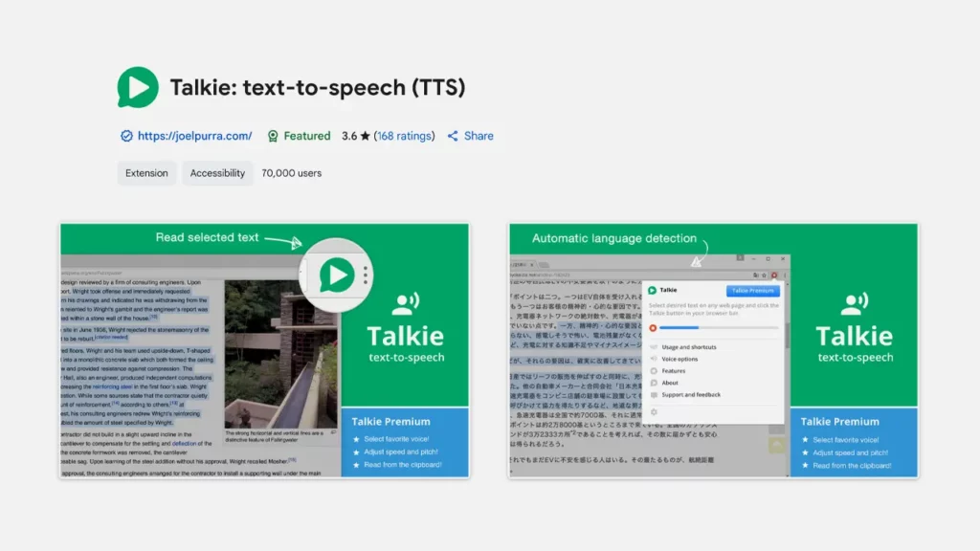The height and width of the screenshot is (551, 980).
Task: Click the Fallingwater photo in first screenshot
Action: pyautogui.click(x=280, y=354)
